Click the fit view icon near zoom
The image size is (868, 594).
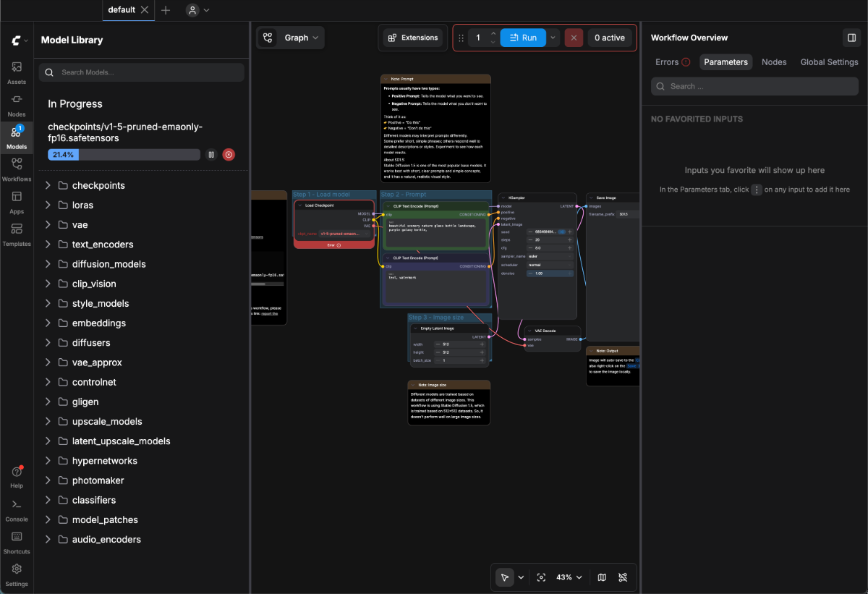[541, 577]
